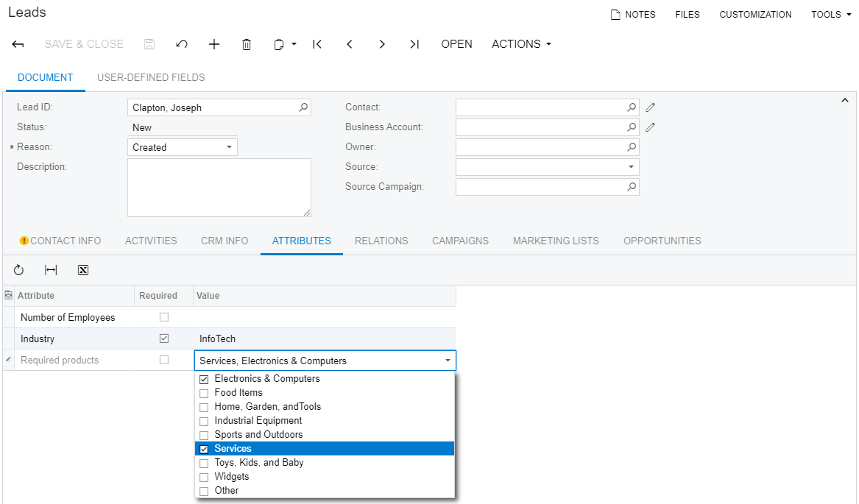Go to the last record icon
The height and width of the screenshot is (504, 859).
tap(414, 44)
